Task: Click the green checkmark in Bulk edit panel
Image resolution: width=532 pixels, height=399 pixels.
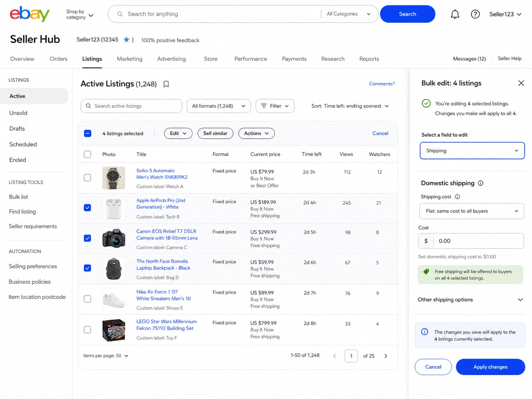Action: pyautogui.click(x=426, y=103)
